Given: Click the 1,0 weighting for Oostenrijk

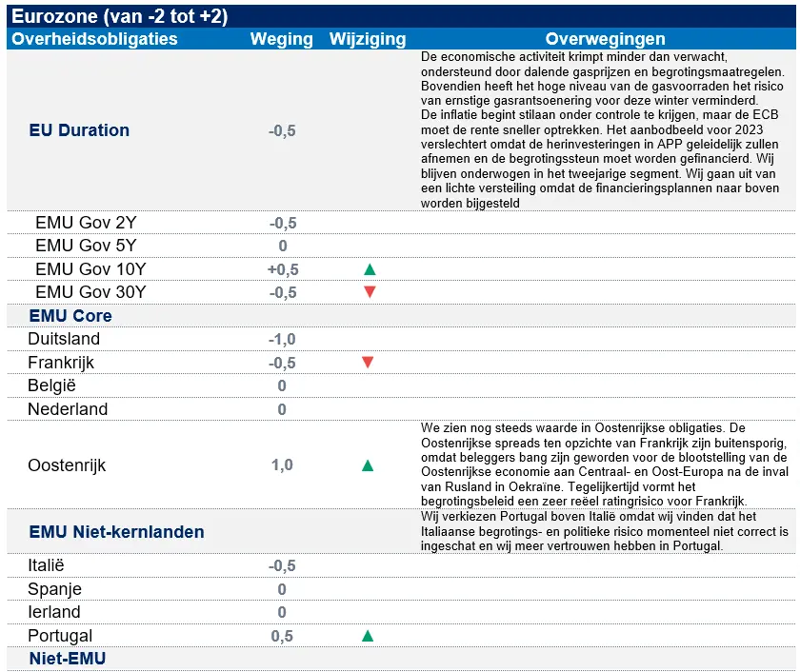Looking at the screenshot, I should (282, 465).
